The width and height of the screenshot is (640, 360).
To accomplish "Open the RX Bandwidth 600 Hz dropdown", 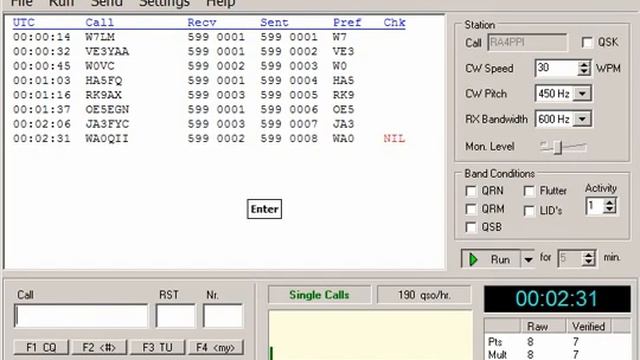I will pos(582,119).
